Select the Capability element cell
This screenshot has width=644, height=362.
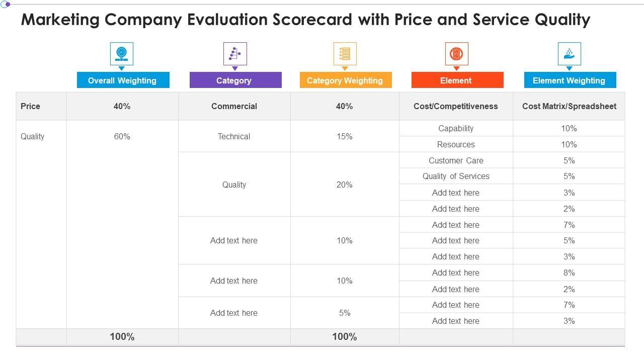456,128
